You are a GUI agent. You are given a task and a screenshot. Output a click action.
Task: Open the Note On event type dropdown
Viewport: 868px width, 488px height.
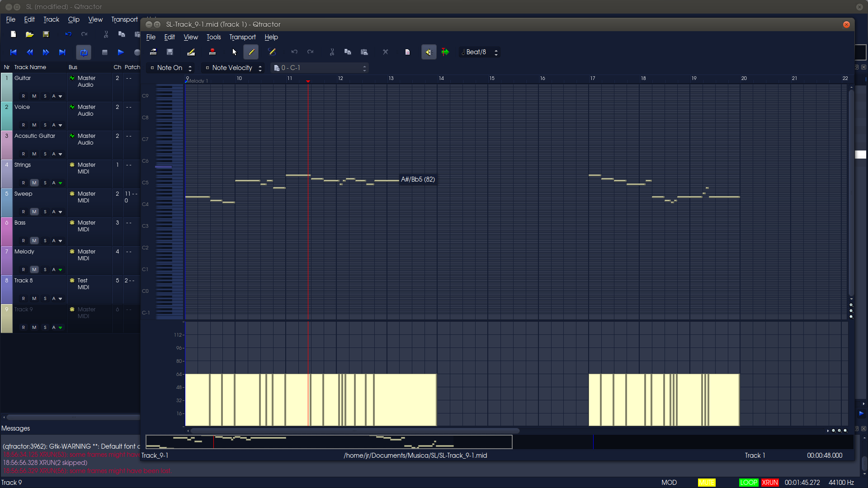pos(171,68)
